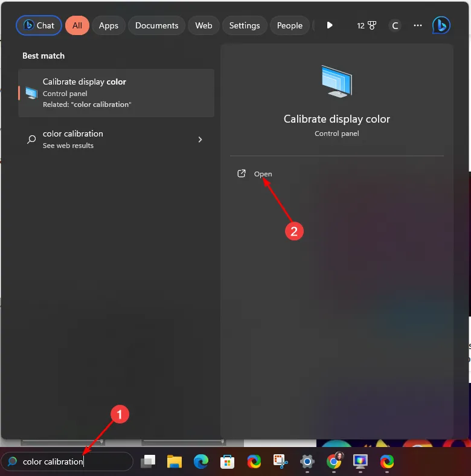The width and height of the screenshot is (471, 476).
Task: Open the display color calibration taskbar icon
Action: pos(360,462)
